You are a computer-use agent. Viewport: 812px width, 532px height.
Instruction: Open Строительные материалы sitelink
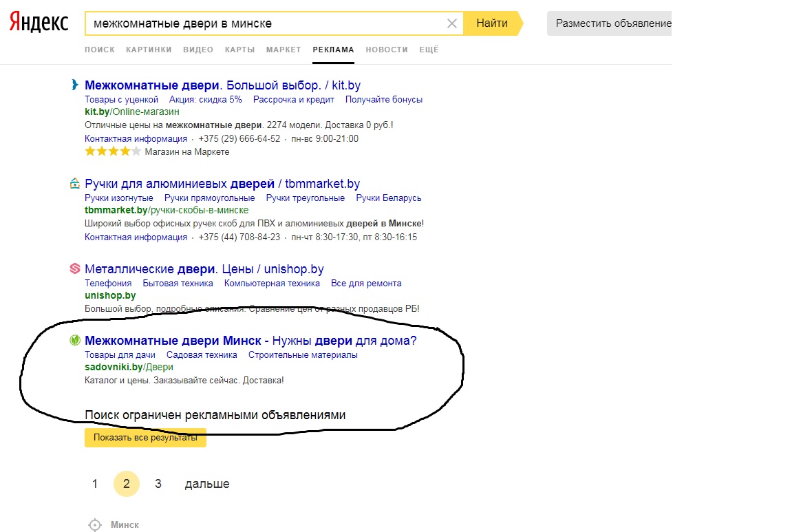[303, 355]
